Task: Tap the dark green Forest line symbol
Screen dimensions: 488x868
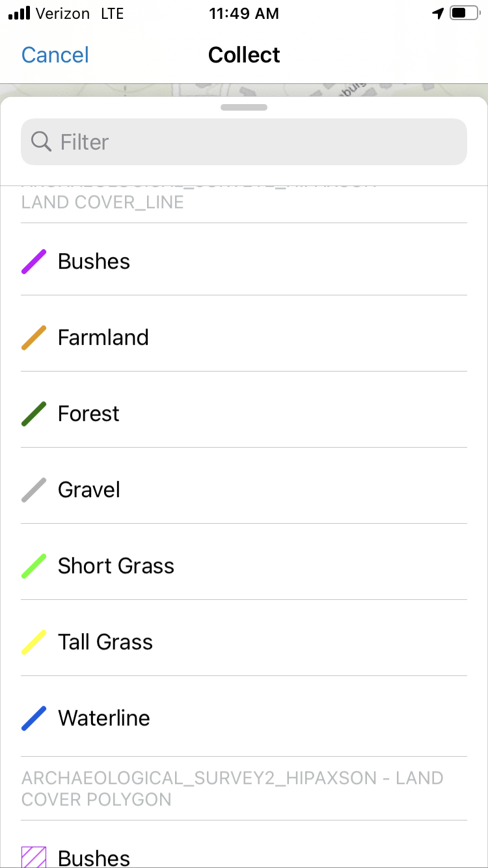Action: [x=34, y=414]
